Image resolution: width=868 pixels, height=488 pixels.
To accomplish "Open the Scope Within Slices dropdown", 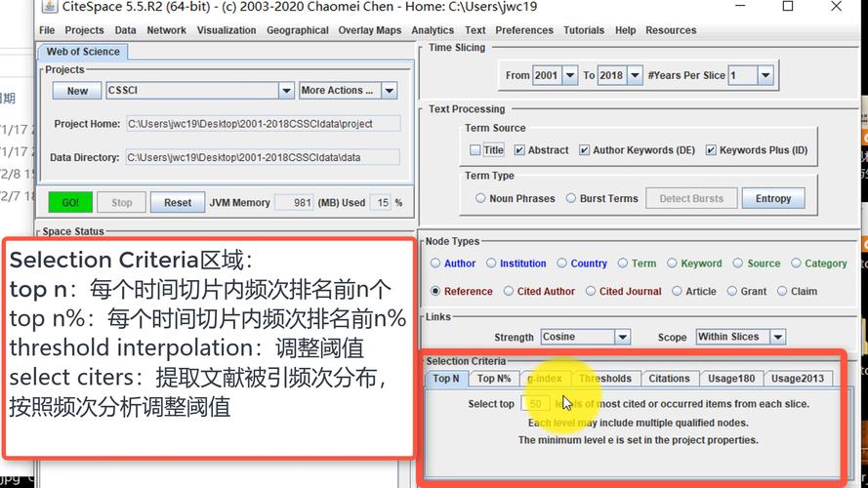I will point(778,337).
